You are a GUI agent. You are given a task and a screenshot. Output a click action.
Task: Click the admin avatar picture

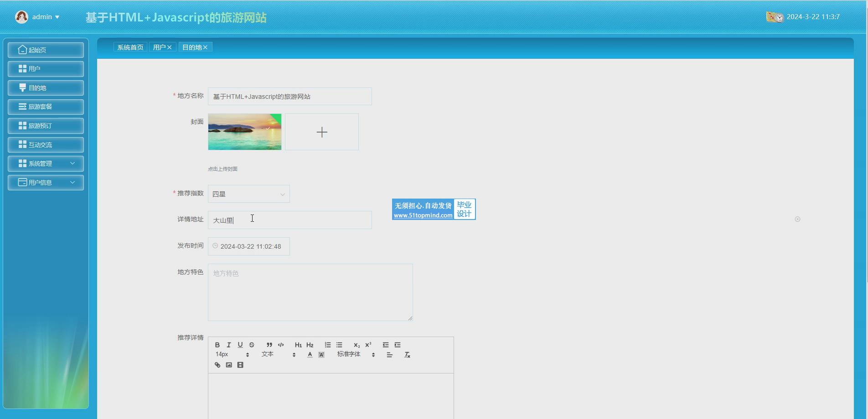tap(21, 17)
